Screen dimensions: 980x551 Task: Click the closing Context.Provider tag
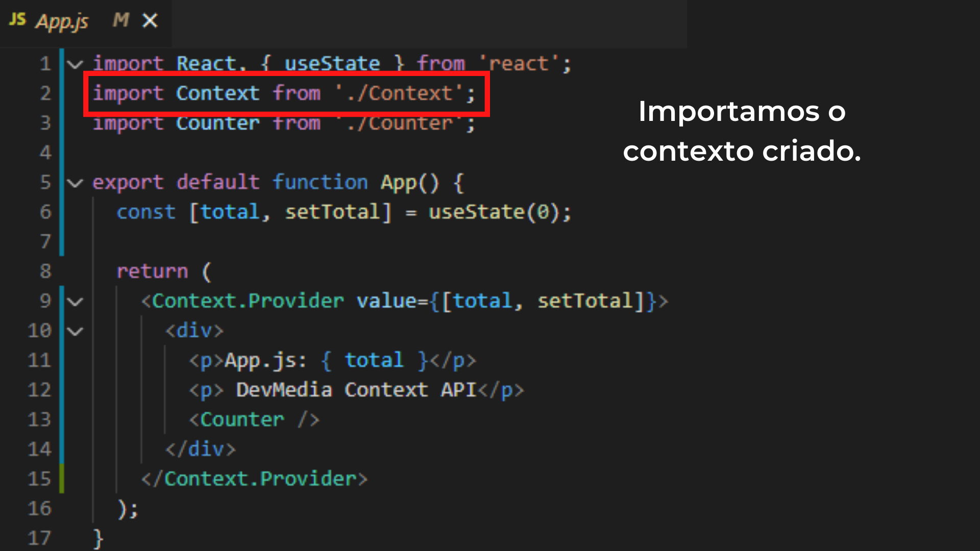coord(254,479)
